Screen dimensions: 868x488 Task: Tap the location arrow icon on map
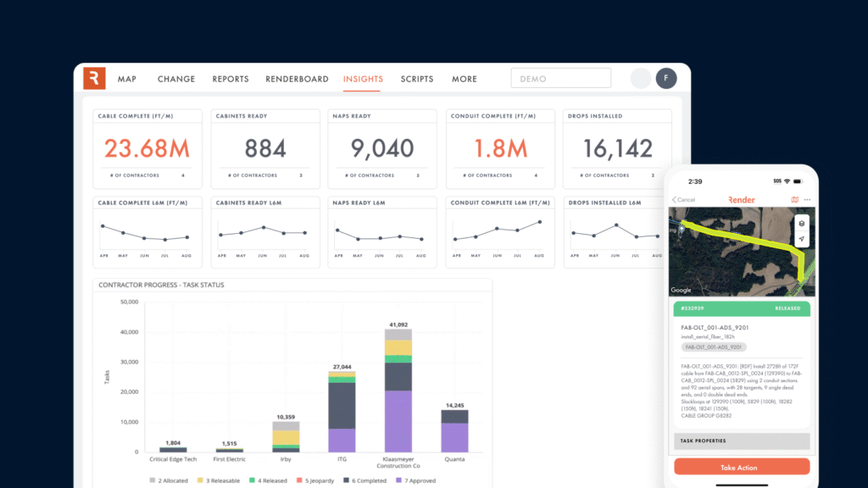coord(801,240)
